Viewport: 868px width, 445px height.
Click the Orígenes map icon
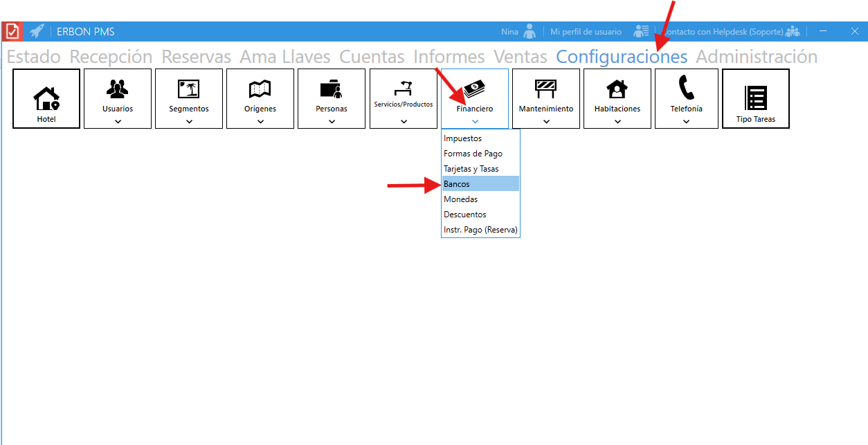[260, 88]
